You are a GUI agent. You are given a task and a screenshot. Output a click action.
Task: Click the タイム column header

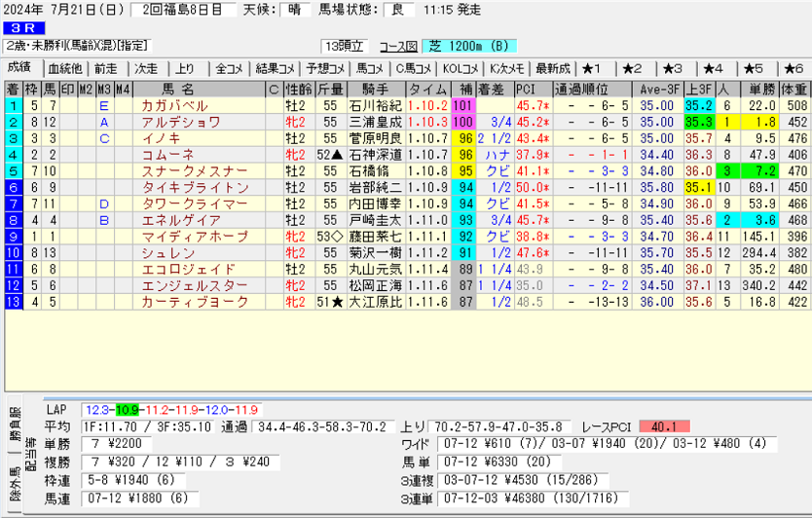coord(427,89)
